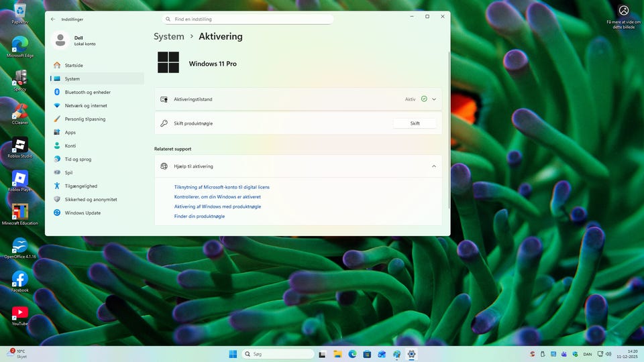Screen dimensions: 644x362
Task: Click the back arrow in Indstillinger
Action: 53,19
